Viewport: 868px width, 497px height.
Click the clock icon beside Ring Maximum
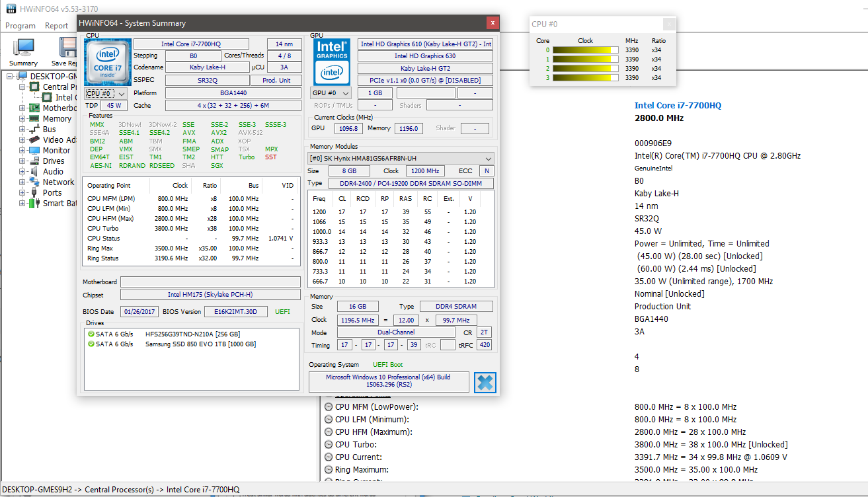329,470
